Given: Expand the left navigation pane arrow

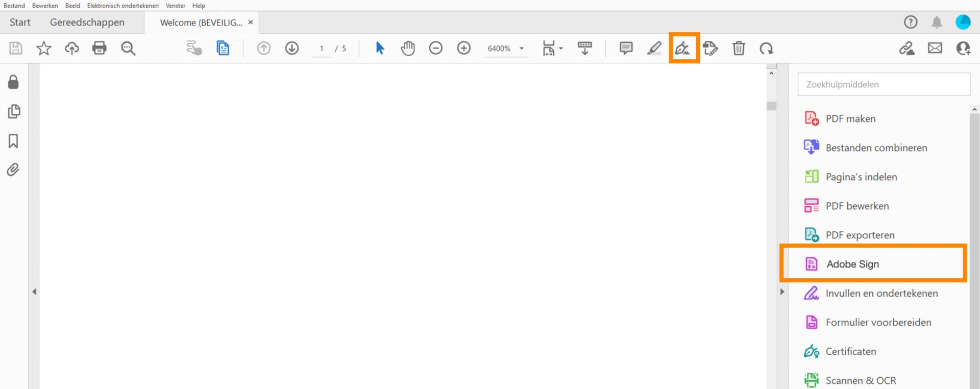Looking at the screenshot, I should [34, 292].
